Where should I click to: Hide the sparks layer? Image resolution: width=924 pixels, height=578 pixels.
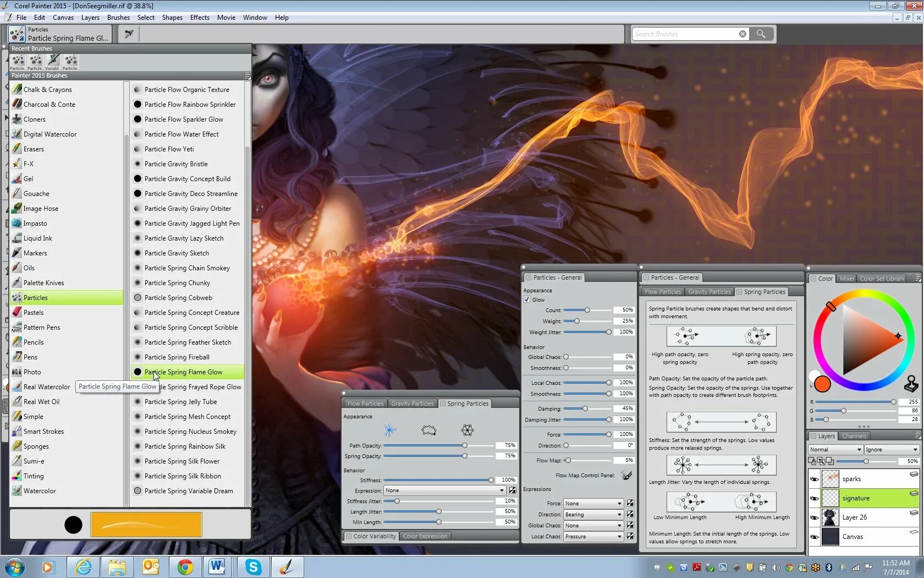[814, 479]
